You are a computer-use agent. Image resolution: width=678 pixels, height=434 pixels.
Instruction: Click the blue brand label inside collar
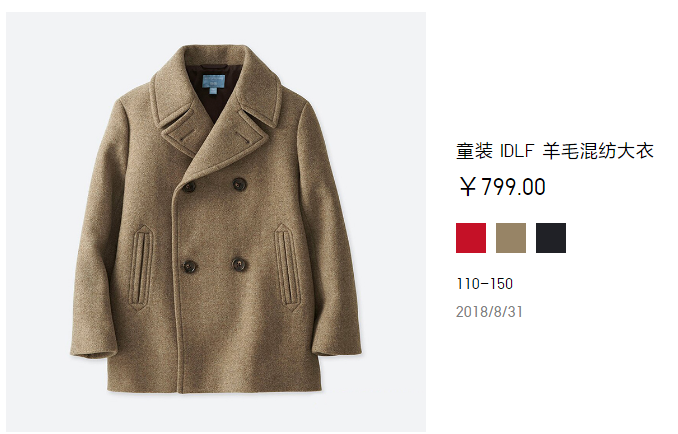coord(214,82)
